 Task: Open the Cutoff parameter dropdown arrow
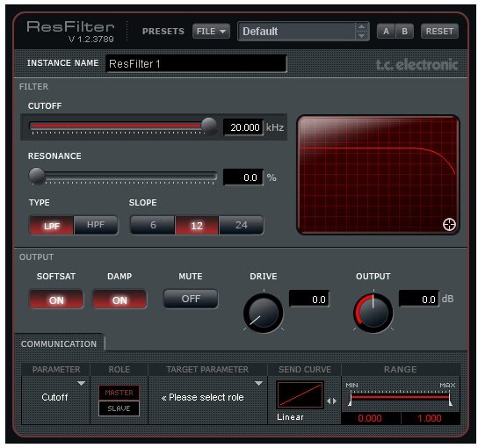(81, 383)
